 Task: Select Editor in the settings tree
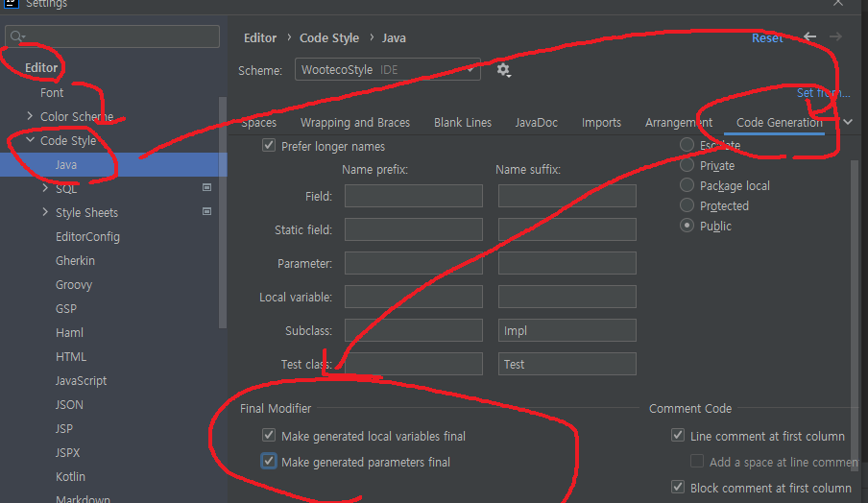click(x=41, y=67)
